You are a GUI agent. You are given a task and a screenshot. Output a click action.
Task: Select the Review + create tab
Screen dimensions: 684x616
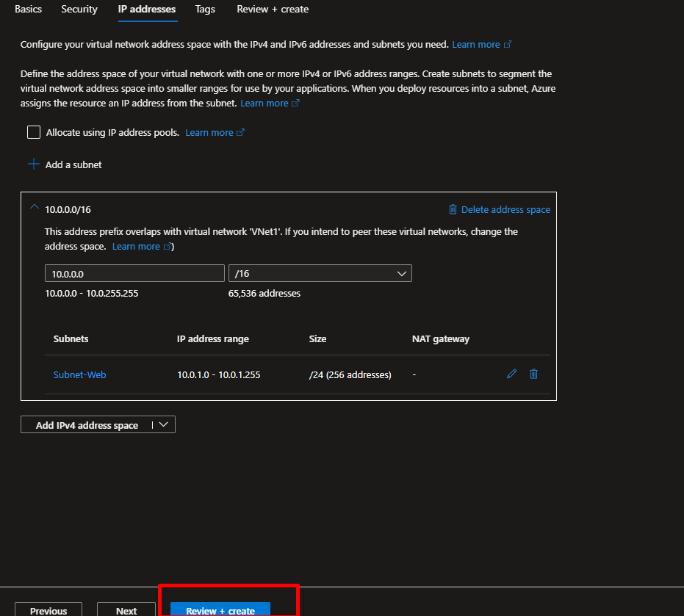[x=273, y=10]
